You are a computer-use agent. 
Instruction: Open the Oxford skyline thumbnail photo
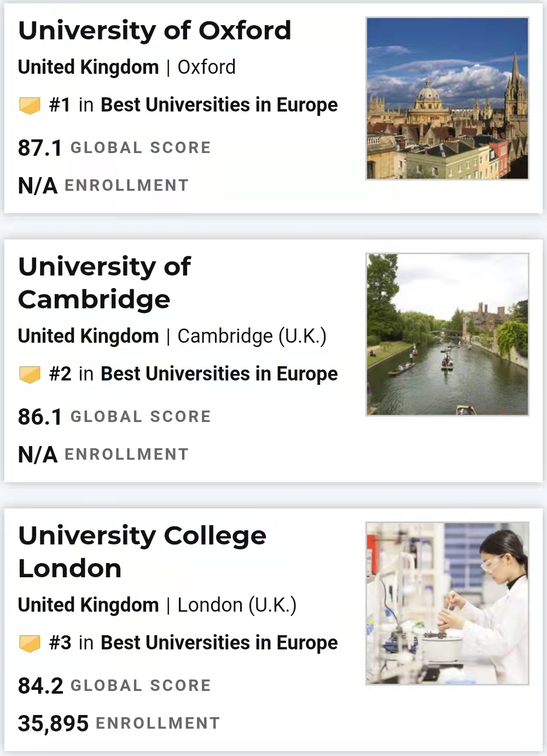tap(447, 98)
